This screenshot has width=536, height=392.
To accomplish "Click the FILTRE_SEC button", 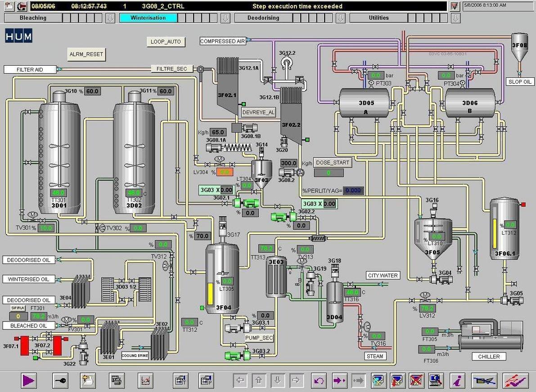I will [x=172, y=69].
